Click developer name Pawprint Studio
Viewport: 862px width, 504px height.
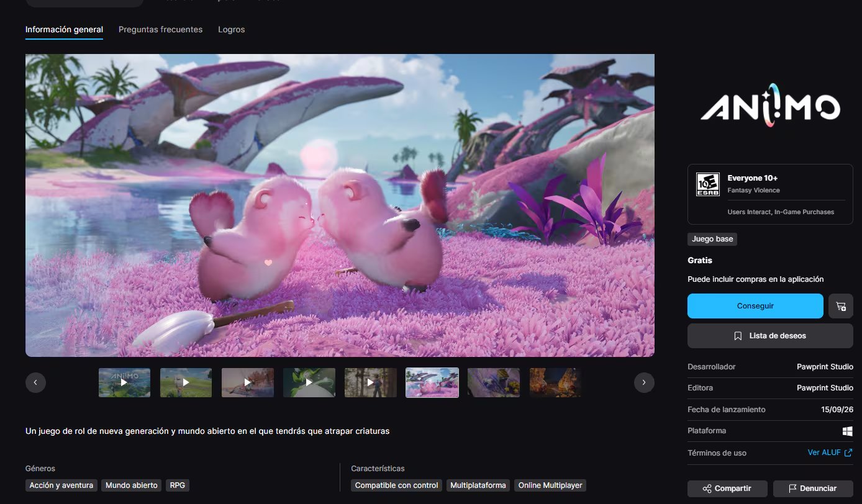825,367
